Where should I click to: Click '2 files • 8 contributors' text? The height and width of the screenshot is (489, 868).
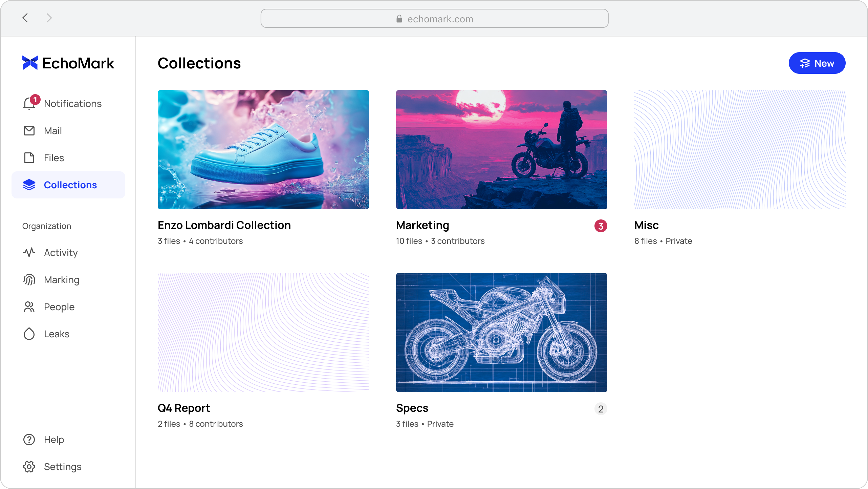pos(200,424)
